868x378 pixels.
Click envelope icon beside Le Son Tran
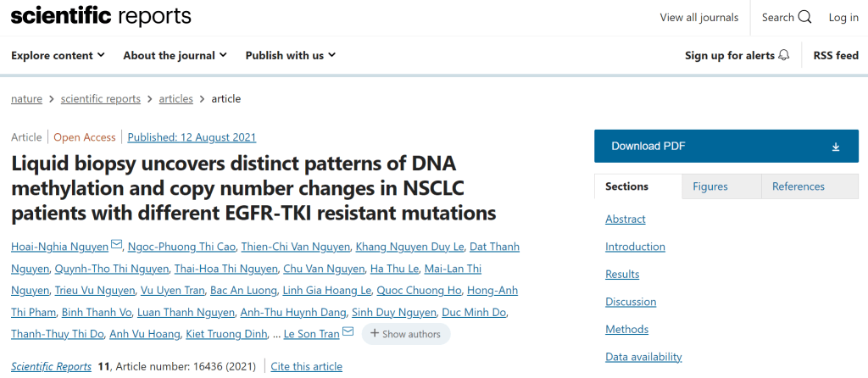348,333
